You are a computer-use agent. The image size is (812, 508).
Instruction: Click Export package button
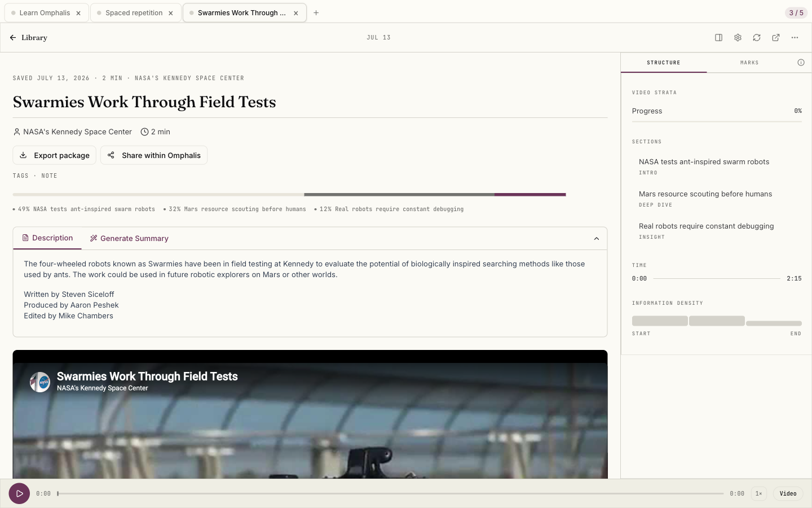coord(55,155)
